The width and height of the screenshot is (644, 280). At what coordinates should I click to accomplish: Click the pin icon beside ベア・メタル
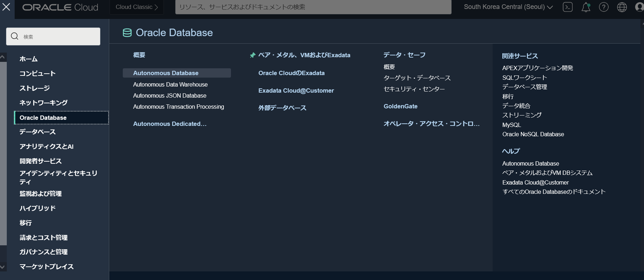(x=253, y=55)
